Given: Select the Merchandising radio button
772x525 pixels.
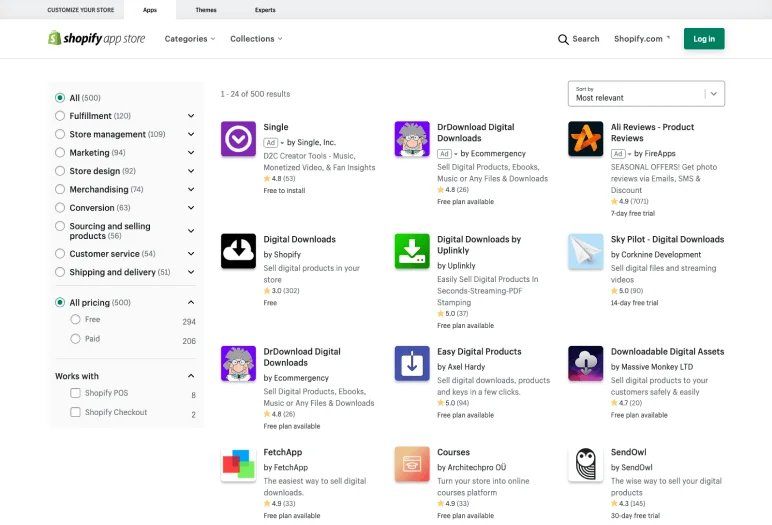Looking at the screenshot, I should pyautogui.click(x=60, y=189).
